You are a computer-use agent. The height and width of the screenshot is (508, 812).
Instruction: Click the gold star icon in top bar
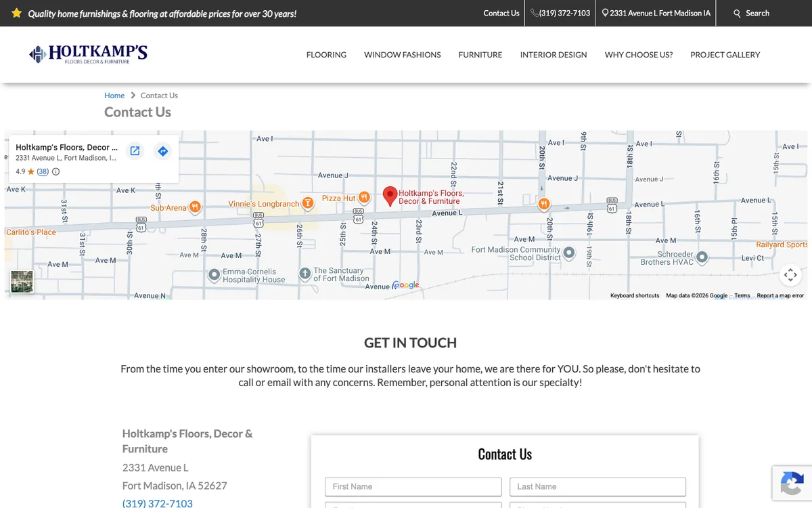pos(17,13)
